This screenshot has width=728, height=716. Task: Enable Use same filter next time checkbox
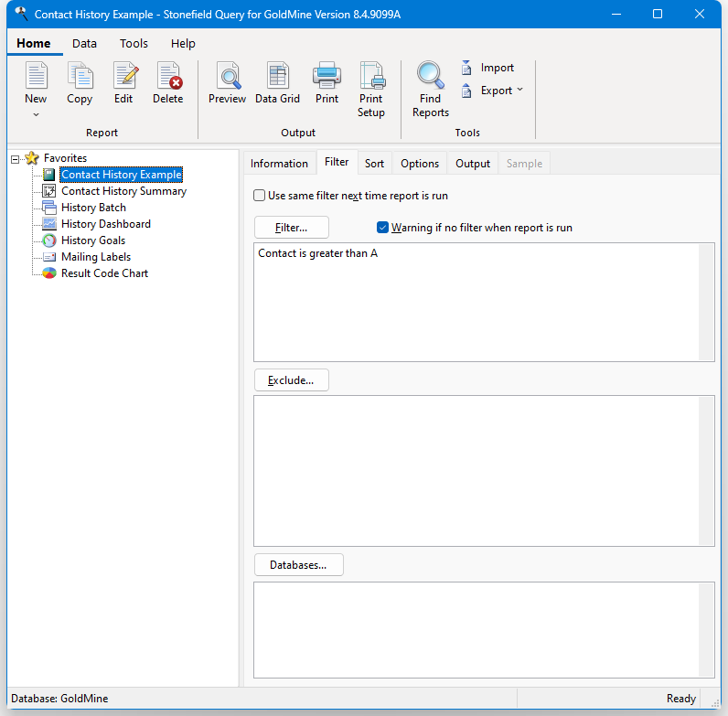tap(259, 195)
